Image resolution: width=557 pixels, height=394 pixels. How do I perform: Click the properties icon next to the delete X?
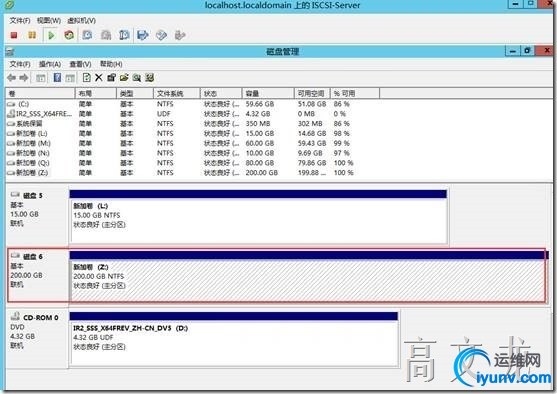(112, 77)
